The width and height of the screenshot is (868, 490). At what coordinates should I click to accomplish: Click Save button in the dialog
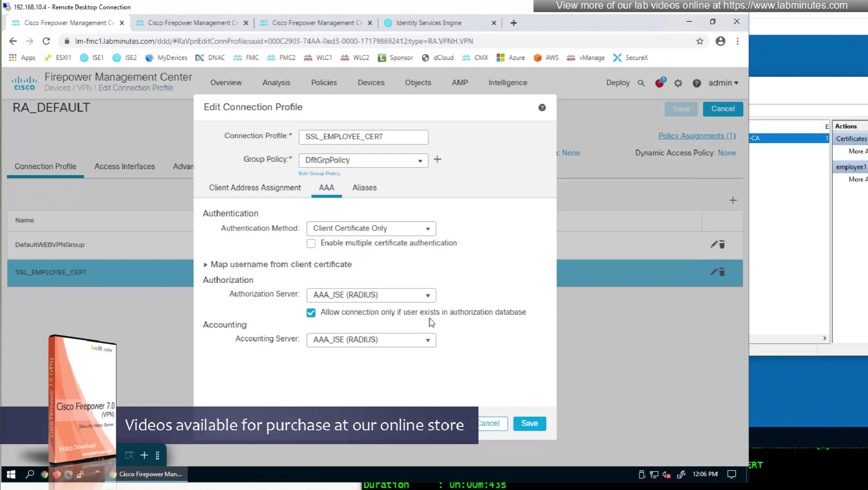pos(529,423)
